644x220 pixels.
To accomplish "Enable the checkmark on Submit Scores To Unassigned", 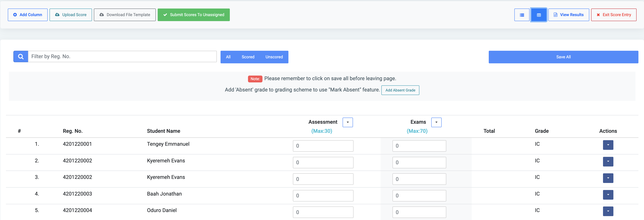I will 165,15.
